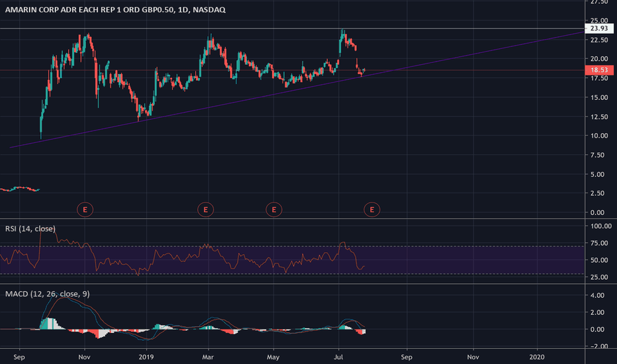Click the 10.00 price axis label

pos(599,136)
